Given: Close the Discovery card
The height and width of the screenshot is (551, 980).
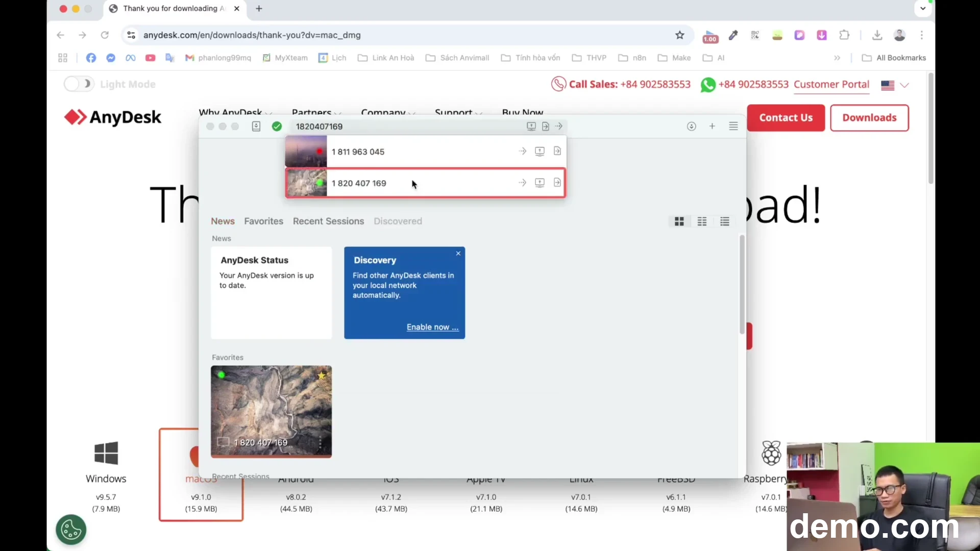Looking at the screenshot, I should click(x=458, y=254).
